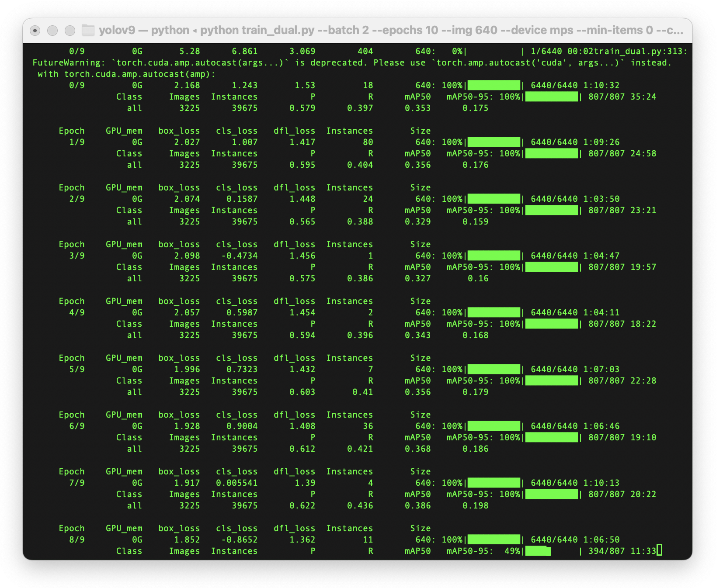Select the "FutureWarning:" text
Image resolution: width=723 pixels, height=588 pixels.
[69, 62]
